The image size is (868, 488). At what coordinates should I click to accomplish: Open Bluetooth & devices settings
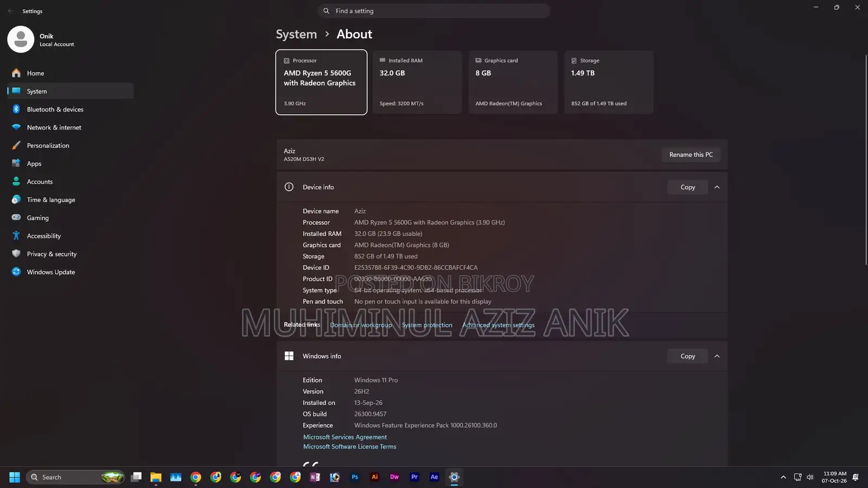coord(71,110)
